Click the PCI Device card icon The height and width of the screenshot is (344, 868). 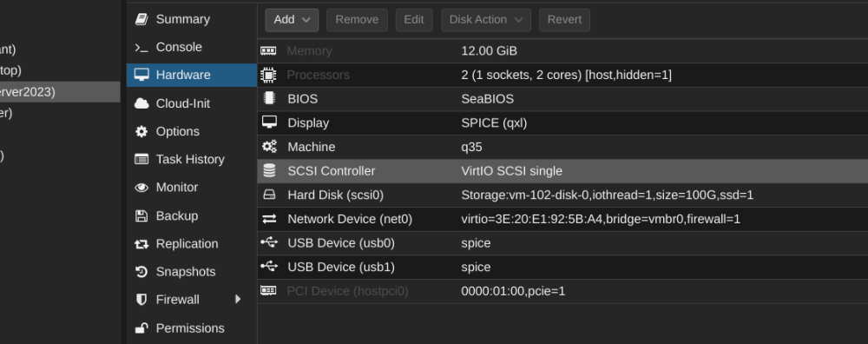point(268,291)
